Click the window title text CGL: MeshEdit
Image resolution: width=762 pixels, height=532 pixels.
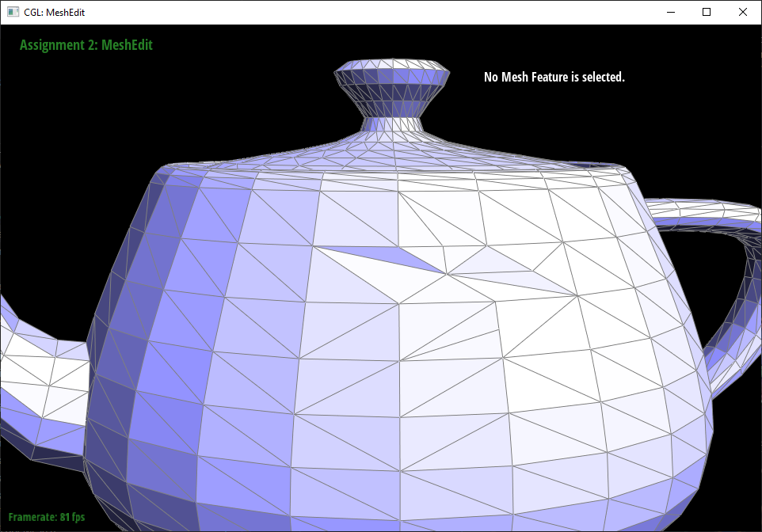55,12
